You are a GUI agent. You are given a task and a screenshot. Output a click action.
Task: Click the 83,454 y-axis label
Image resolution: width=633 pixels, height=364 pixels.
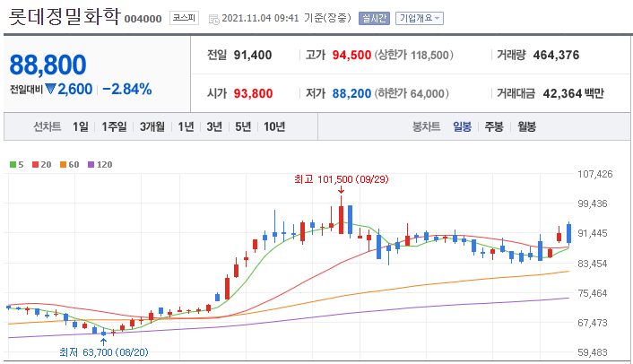(593, 264)
